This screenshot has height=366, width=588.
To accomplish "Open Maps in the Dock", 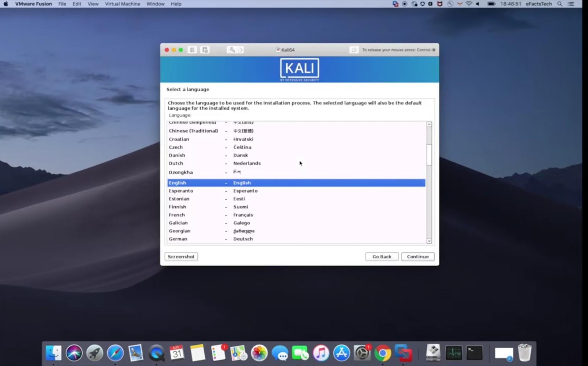I will pyautogui.click(x=239, y=353).
